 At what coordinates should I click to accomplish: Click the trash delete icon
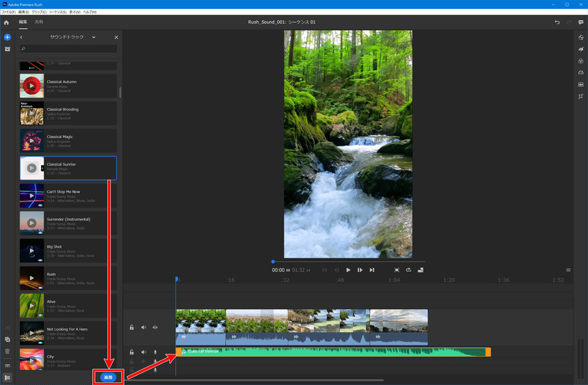coord(7,351)
